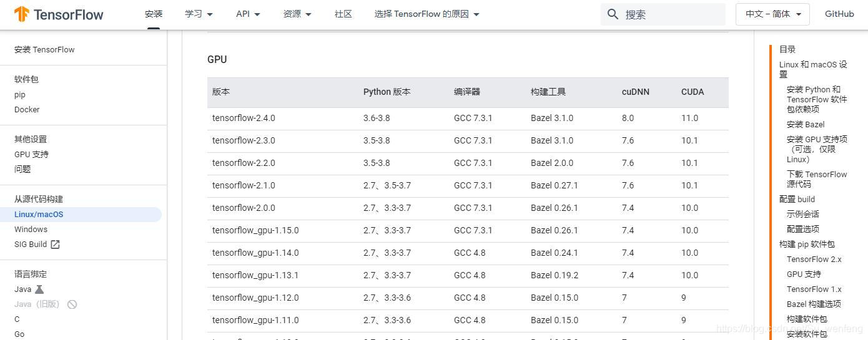868x340 pixels.
Task: Jump to 安装 Python 和 TensorFlow 软件包依赖项
Action: [817, 99]
